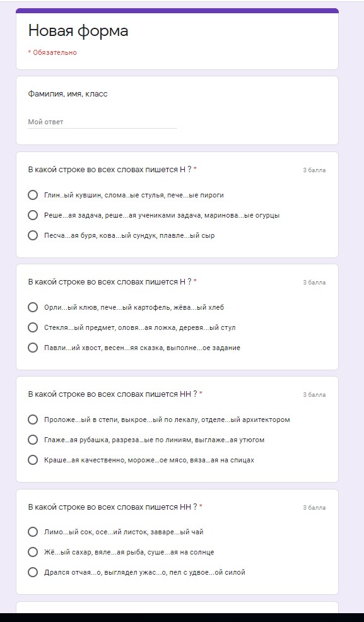Image resolution: width=364 pixels, height=622 pixels.
Task: Click the '3 балла' label of the last question
Action: point(314,508)
